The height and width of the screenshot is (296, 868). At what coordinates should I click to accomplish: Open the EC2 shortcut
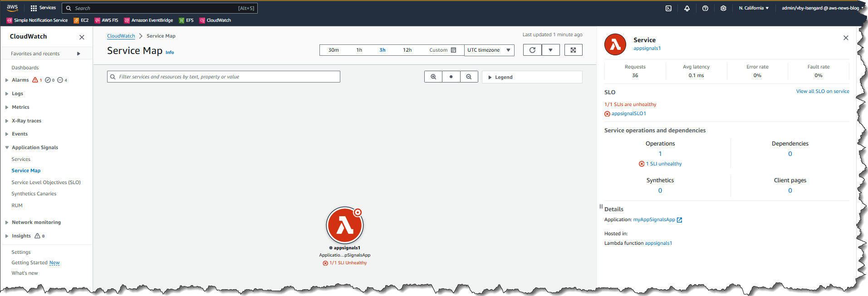coord(81,20)
